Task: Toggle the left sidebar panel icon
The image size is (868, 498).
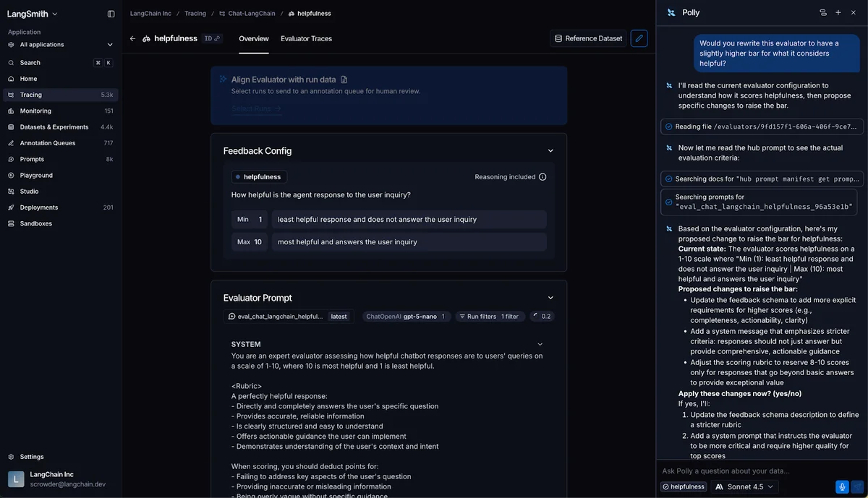Action: tap(111, 14)
